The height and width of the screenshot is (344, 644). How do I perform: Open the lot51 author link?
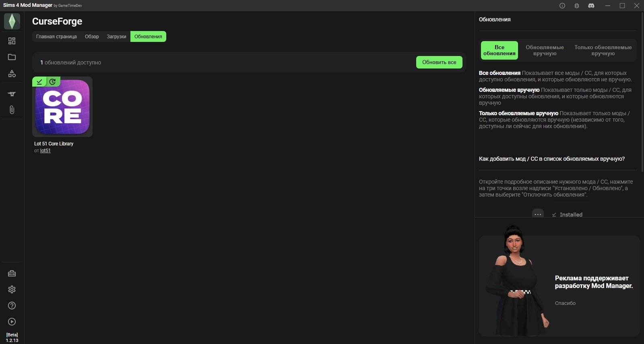45,151
